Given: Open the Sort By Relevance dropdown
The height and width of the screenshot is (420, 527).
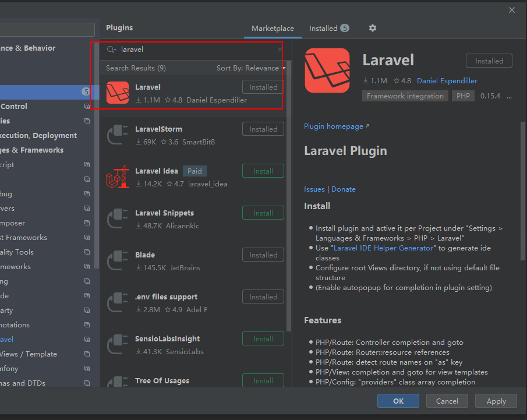Looking at the screenshot, I should click(x=251, y=68).
